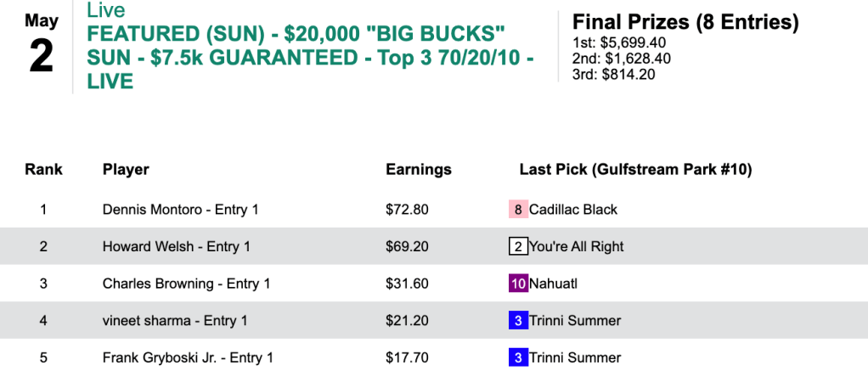Select player Dennis Montoro - Entry 1
This screenshot has height=371, width=868.
click(180, 210)
